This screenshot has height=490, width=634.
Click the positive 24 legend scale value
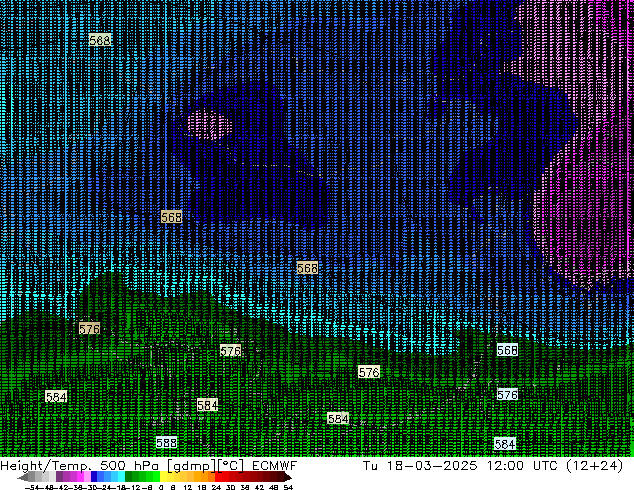tap(216, 487)
